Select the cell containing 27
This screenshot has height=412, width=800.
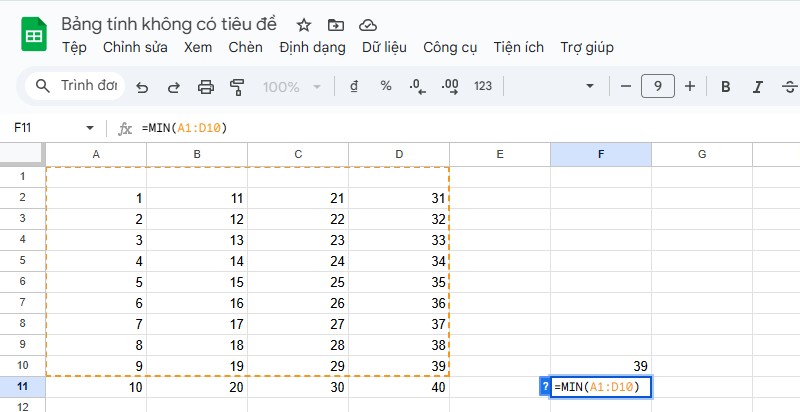pyautogui.click(x=298, y=324)
